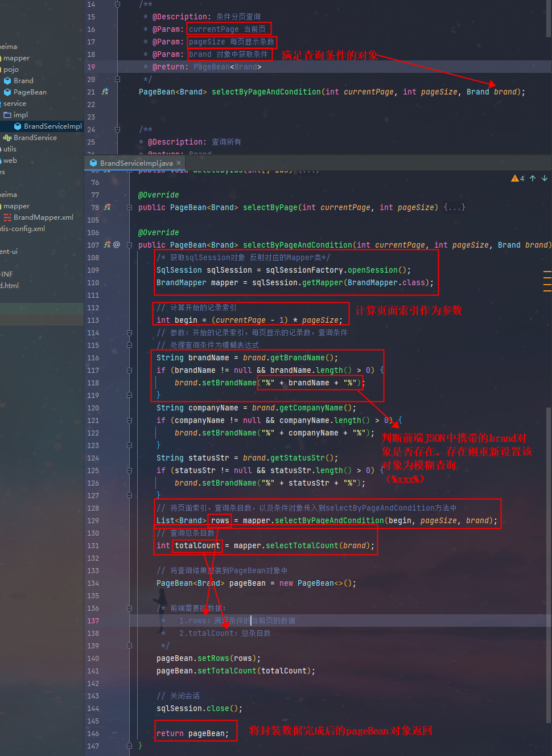Click the class icon beside Brand in tree
This screenshot has height=756, width=552.
7,80
